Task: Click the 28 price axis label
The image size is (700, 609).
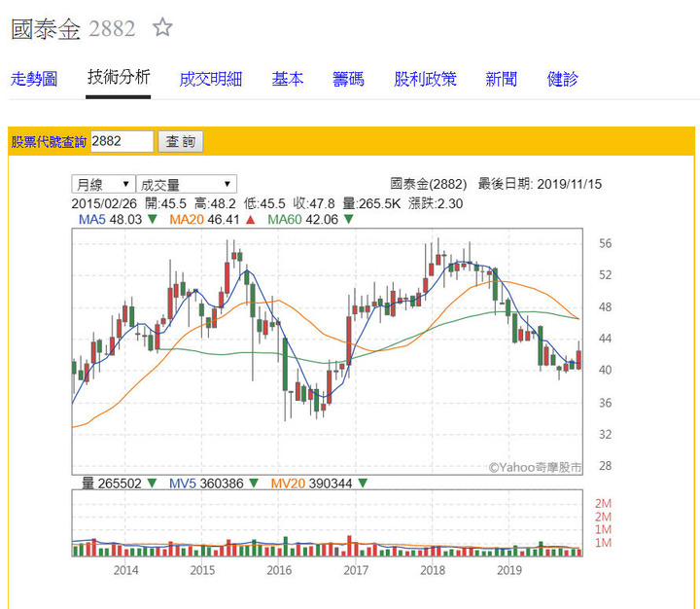Action: pyautogui.click(x=606, y=466)
